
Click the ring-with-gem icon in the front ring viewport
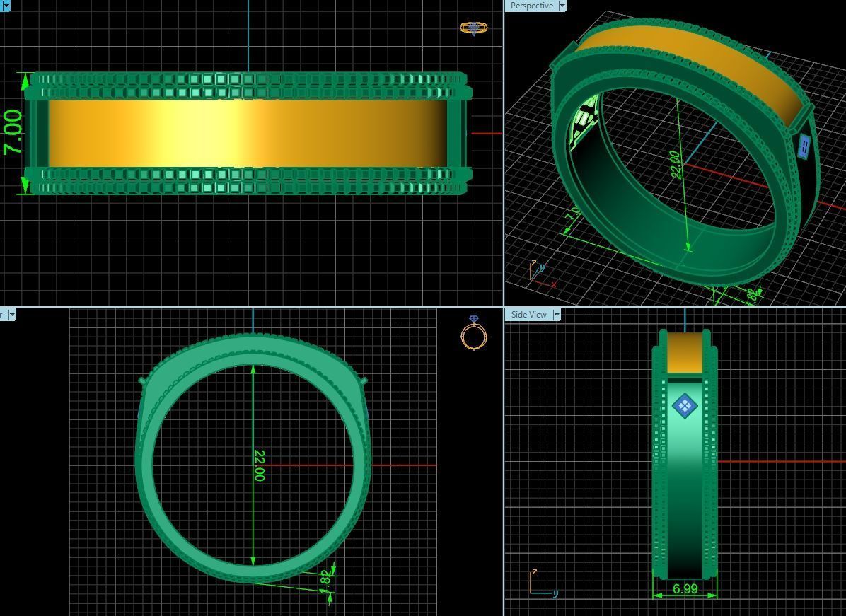point(474,333)
